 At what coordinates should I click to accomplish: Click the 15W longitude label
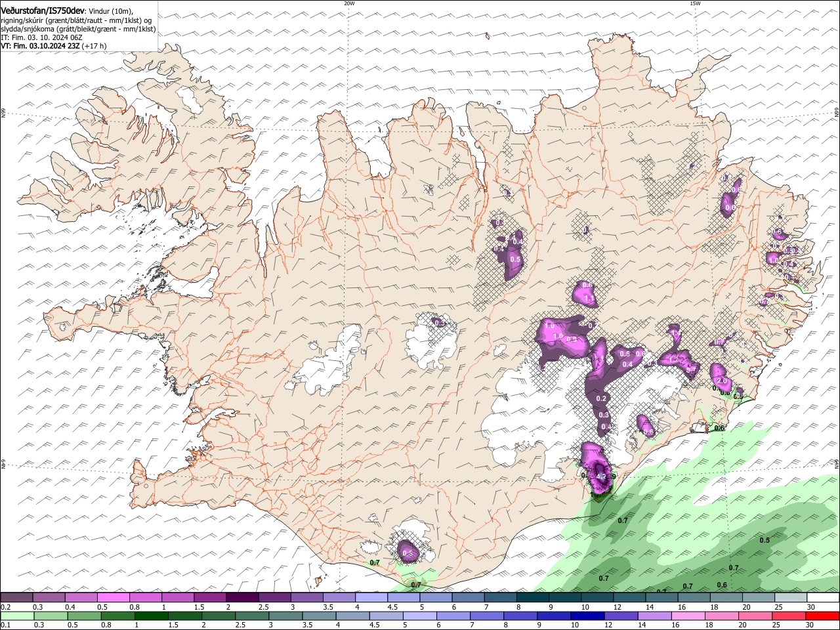[695, 3]
